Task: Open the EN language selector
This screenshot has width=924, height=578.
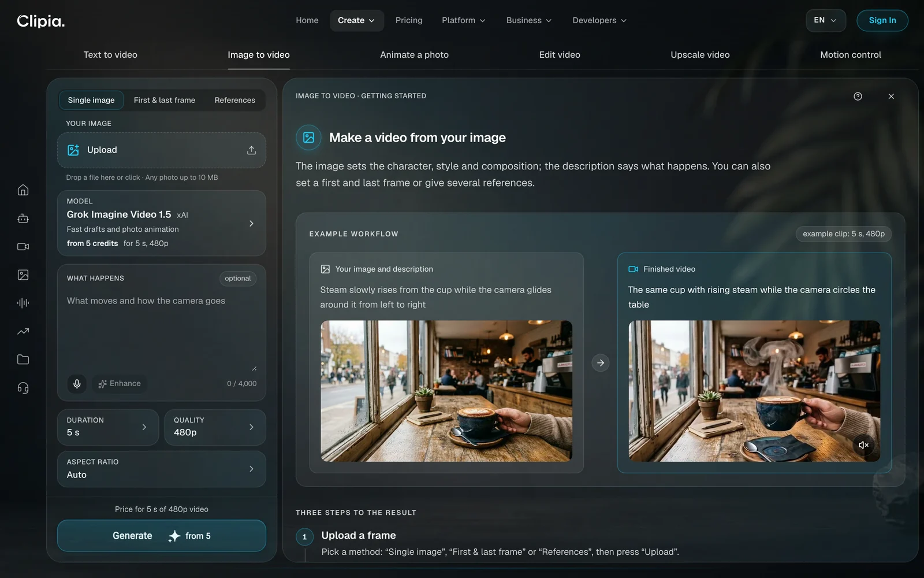Action: [826, 20]
